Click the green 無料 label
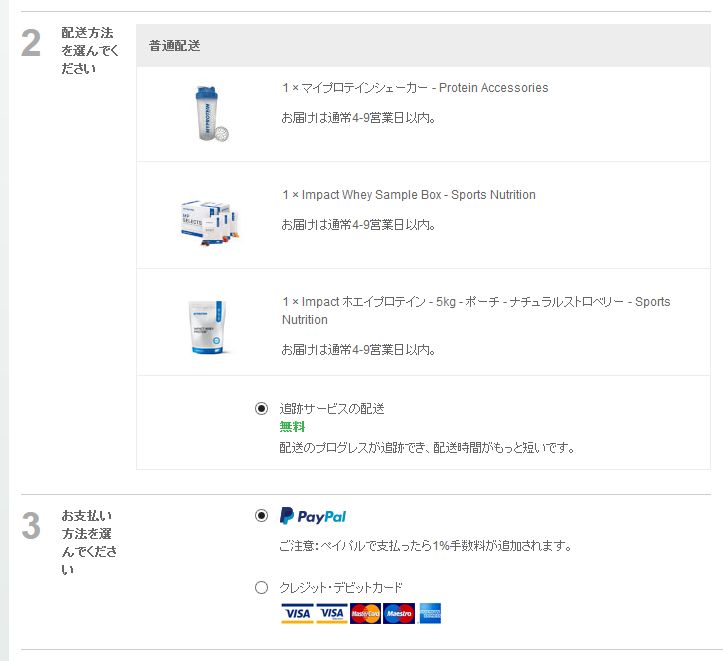 (292, 427)
